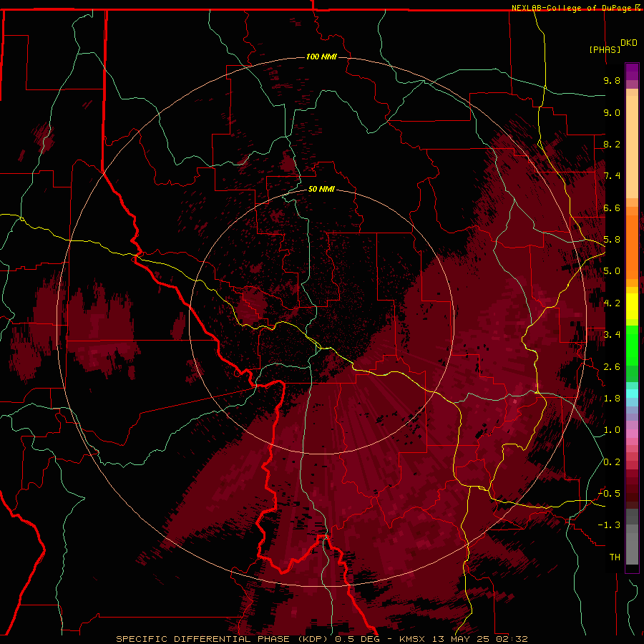This screenshot has height=644, width=644.
Task: Pick the orange band of the color scale
Action: 632,247
